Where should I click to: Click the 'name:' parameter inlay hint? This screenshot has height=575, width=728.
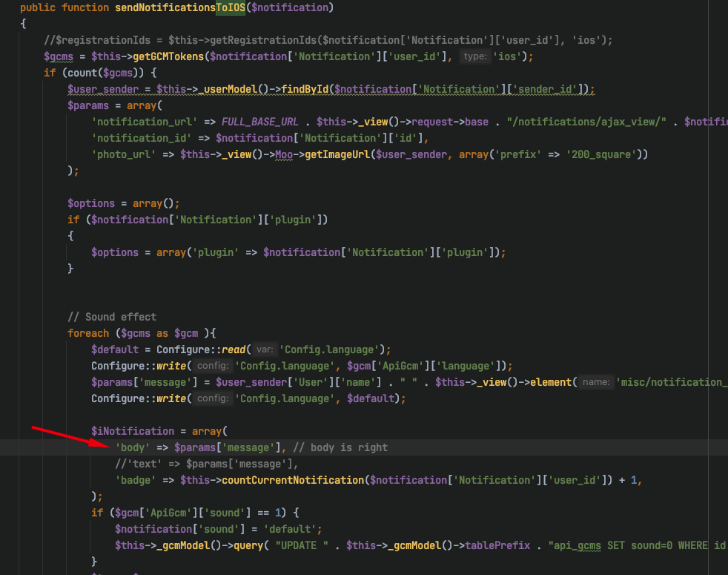tap(596, 382)
